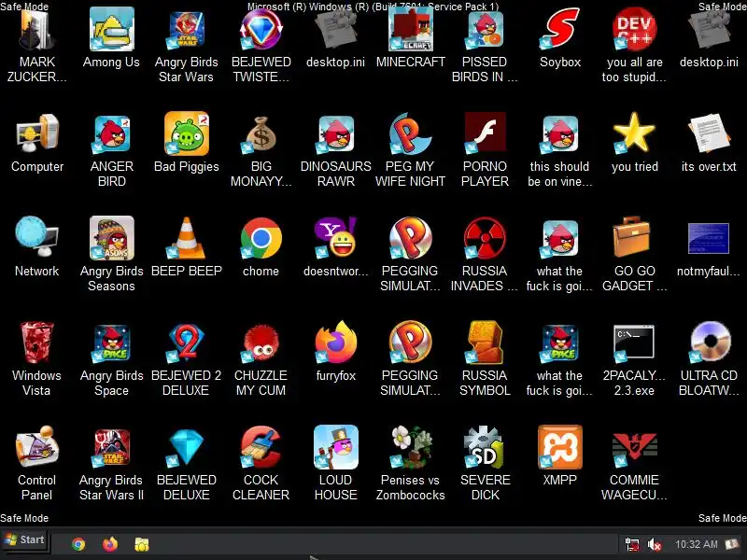Open the Windows Vista recycle bin icon
Viewport: 747px width, 560px height.
click(x=37, y=343)
